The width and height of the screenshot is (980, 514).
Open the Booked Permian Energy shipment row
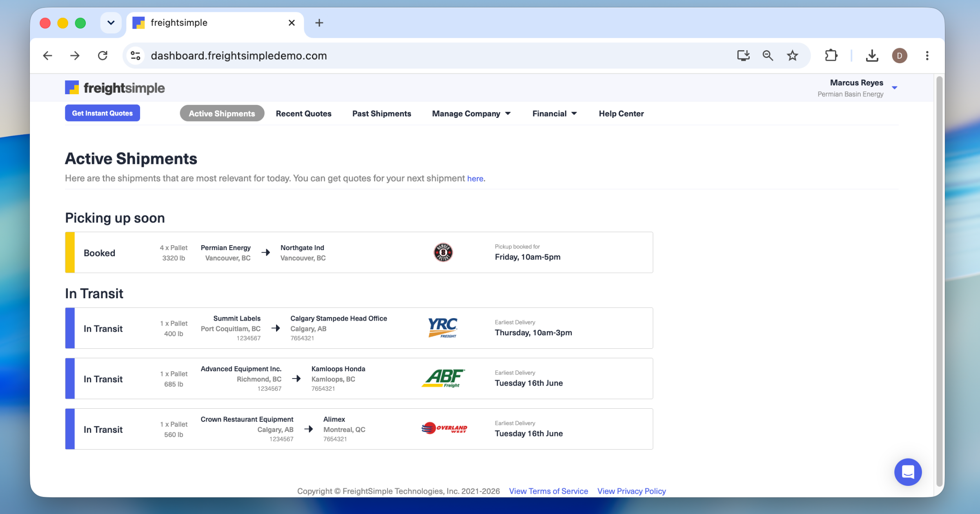pyautogui.click(x=359, y=253)
